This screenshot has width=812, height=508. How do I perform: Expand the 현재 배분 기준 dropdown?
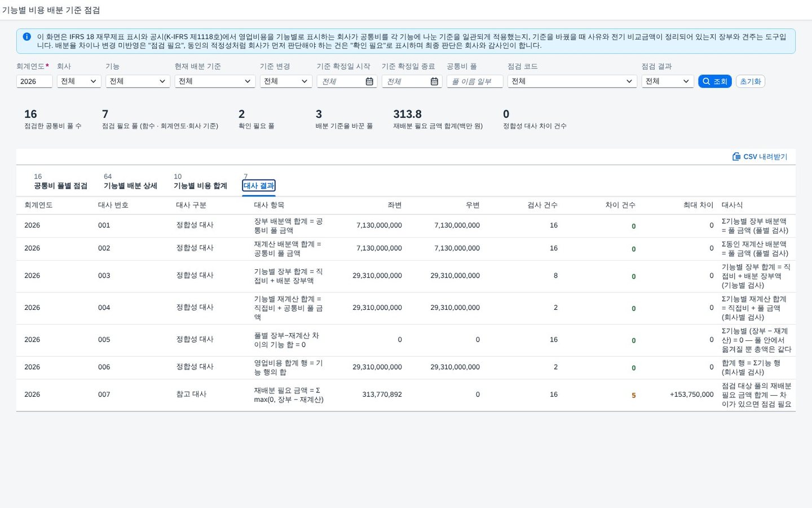[x=215, y=81]
